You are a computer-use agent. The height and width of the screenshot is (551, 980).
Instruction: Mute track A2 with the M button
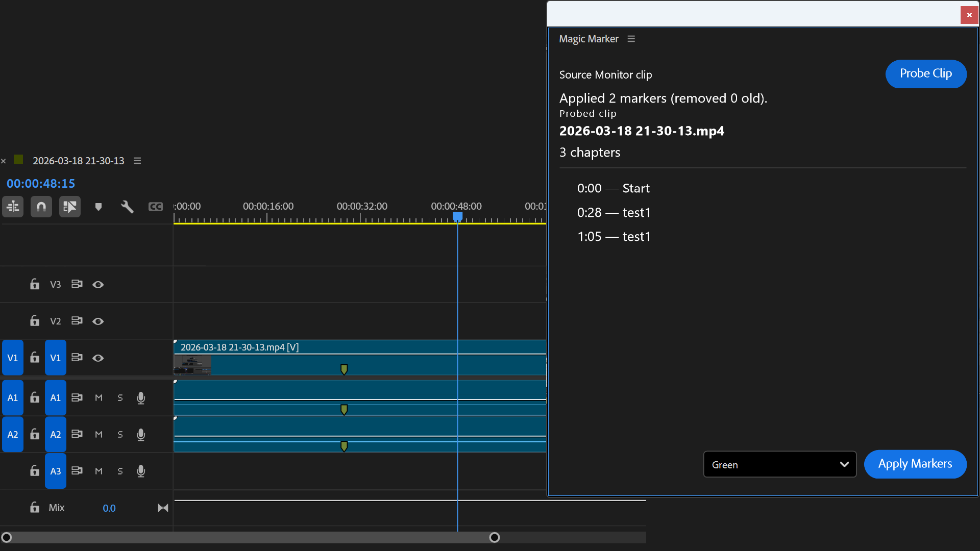(99, 435)
